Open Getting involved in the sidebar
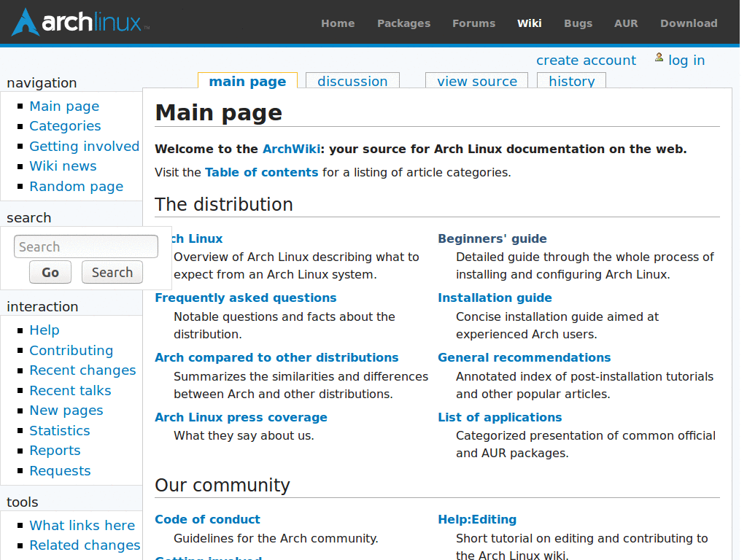Viewport: 747px width, 560px height. pos(85,146)
